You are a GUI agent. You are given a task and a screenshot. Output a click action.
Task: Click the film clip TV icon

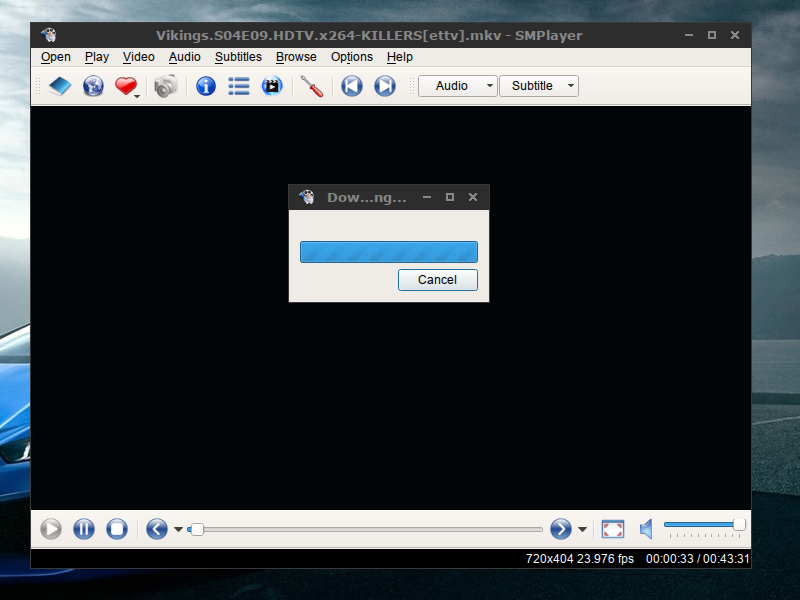[272, 86]
